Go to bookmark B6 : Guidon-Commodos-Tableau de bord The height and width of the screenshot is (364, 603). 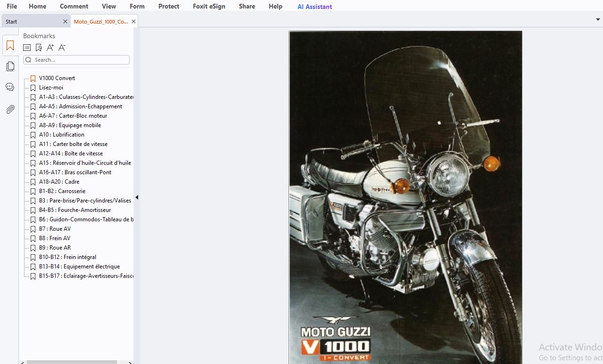[86, 219]
